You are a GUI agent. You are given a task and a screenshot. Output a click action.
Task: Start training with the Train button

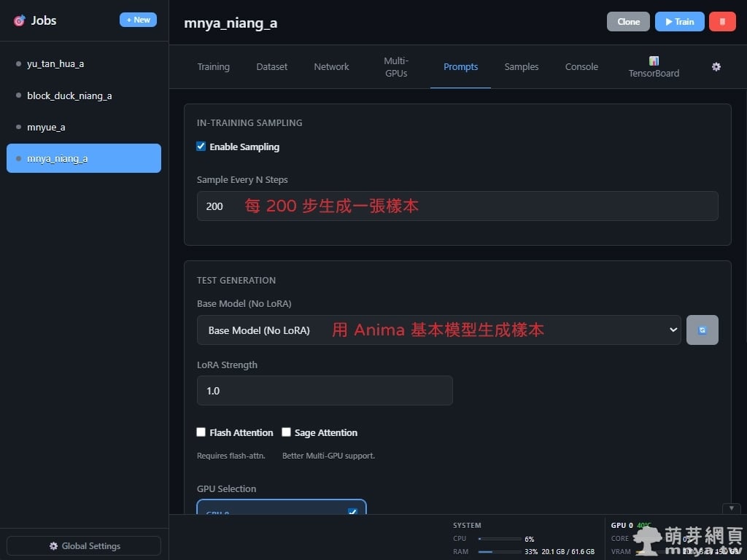coord(679,21)
